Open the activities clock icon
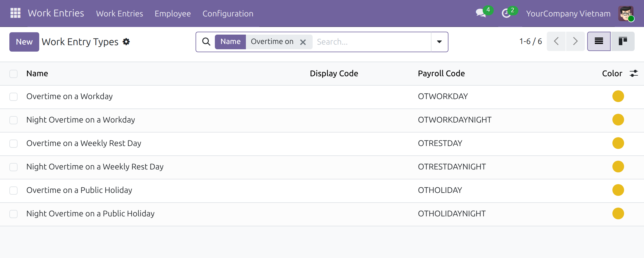644x258 pixels. pyautogui.click(x=506, y=13)
